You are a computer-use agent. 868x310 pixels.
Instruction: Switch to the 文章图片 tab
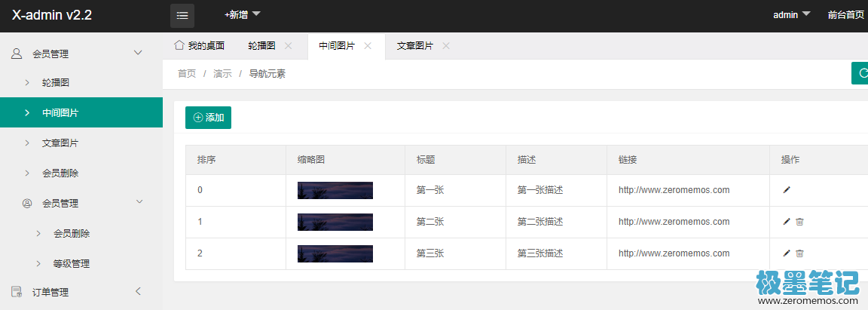[415, 46]
